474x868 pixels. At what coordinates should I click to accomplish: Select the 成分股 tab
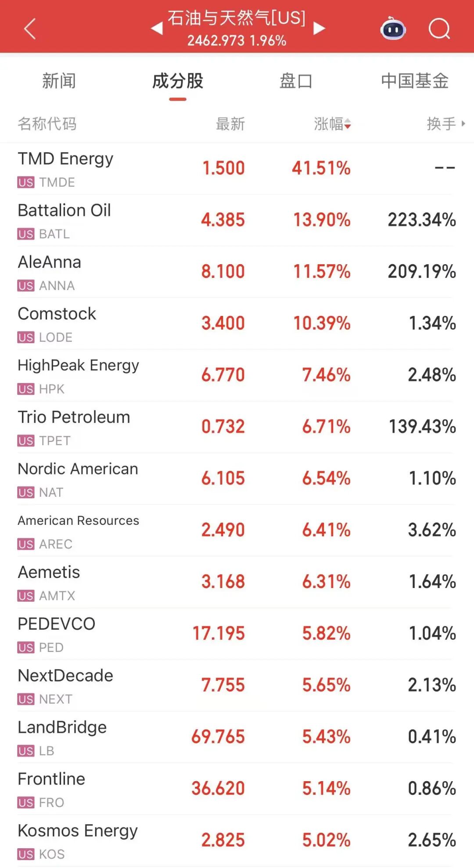point(177,82)
